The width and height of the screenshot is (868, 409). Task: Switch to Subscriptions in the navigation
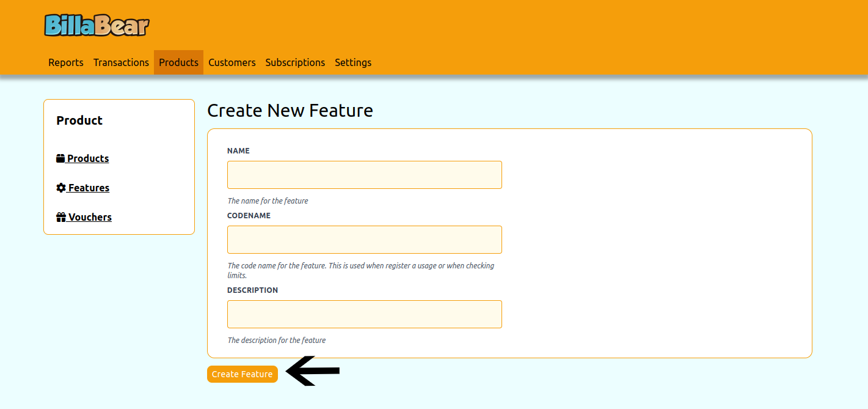click(295, 62)
